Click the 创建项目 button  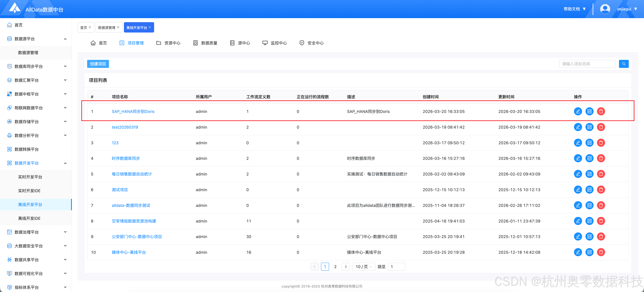pos(98,64)
